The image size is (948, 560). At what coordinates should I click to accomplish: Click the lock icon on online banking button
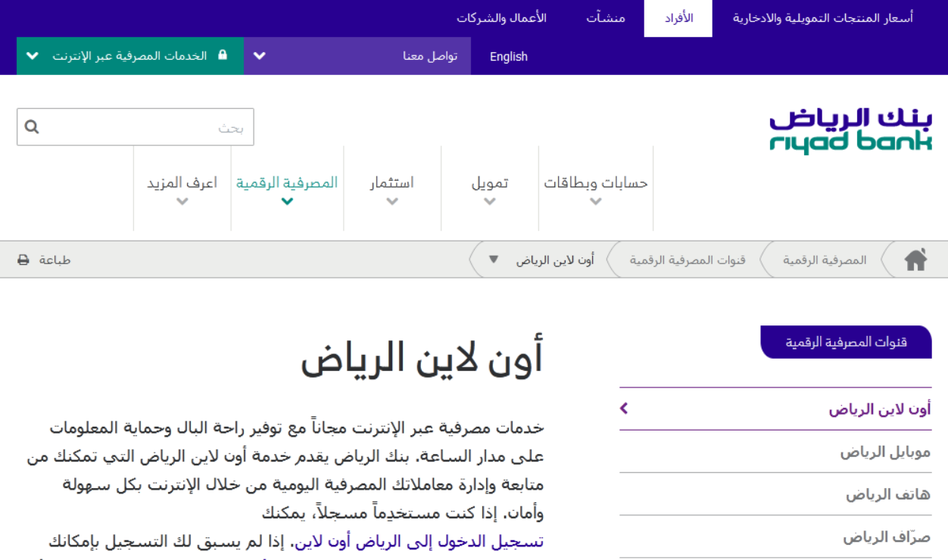click(x=222, y=55)
